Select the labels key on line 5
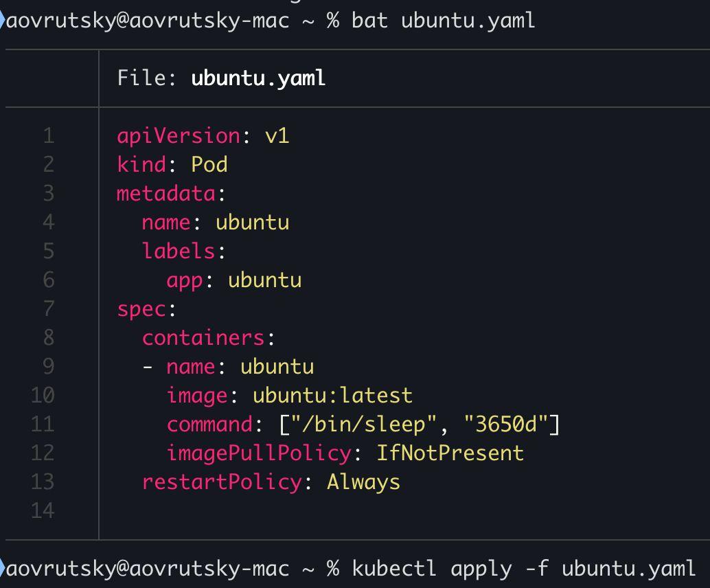 tap(177, 251)
